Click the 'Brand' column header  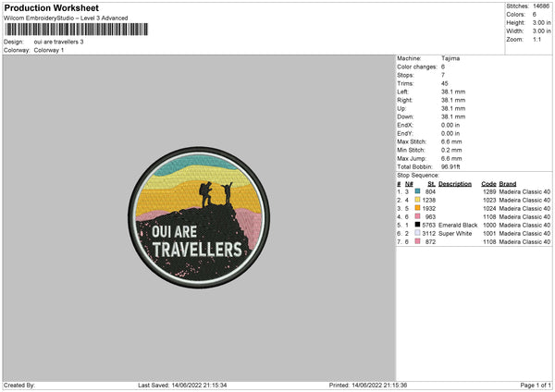click(508, 184)
